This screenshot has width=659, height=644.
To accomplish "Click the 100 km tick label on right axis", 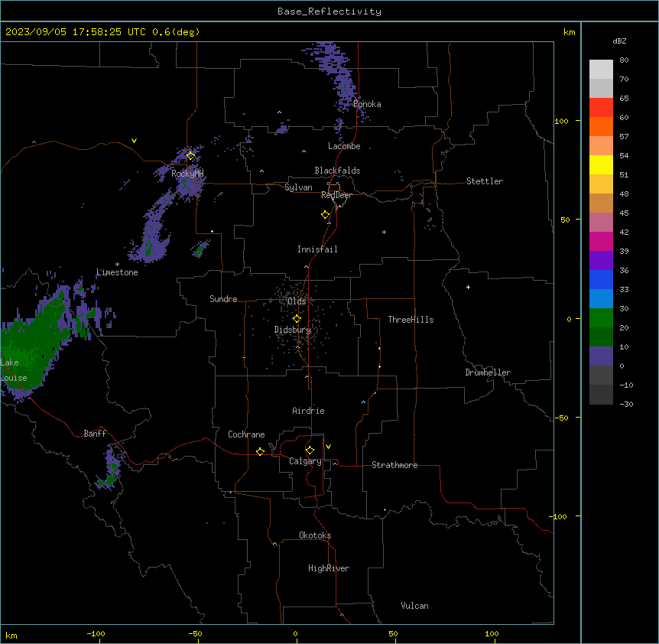I will 561,121.
